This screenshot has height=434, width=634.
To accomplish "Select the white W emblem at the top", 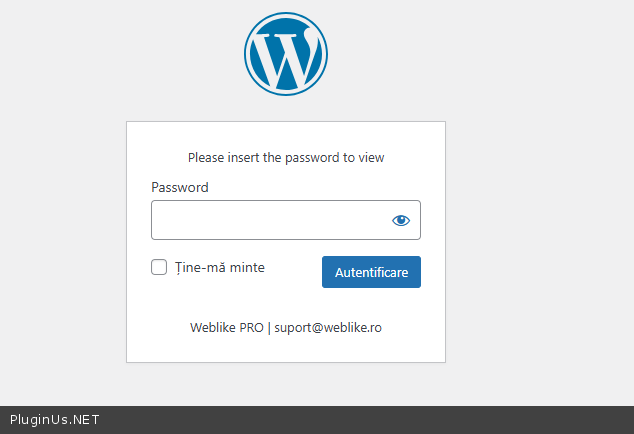I will 286,54.
